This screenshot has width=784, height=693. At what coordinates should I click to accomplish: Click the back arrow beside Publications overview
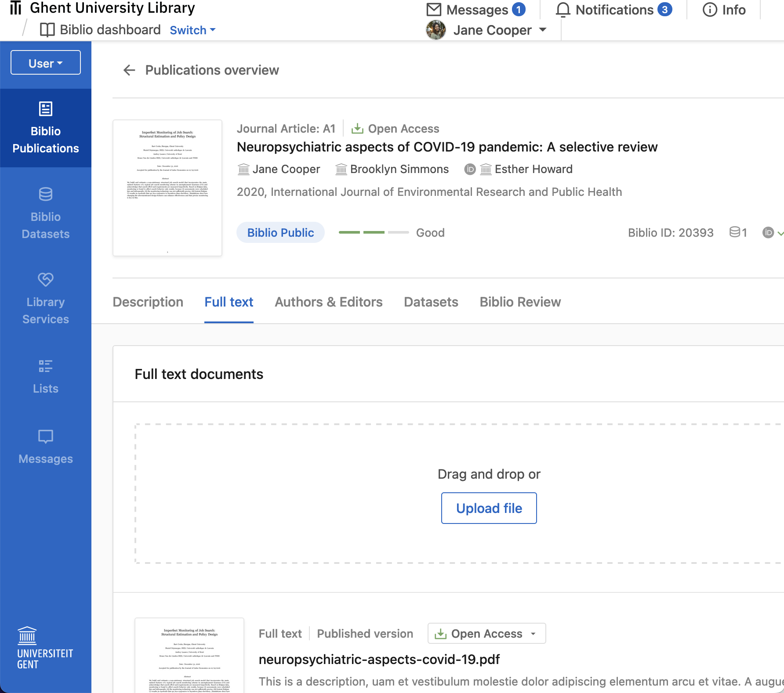click(x=129, y=70)
